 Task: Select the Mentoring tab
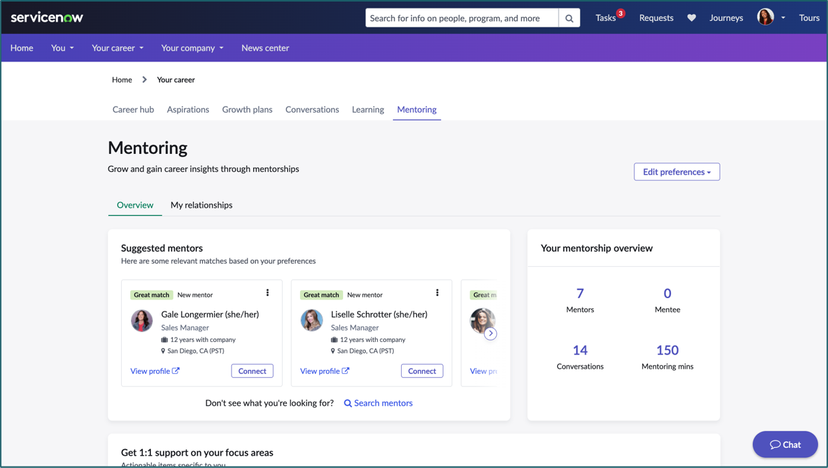(x=417, y=109)
